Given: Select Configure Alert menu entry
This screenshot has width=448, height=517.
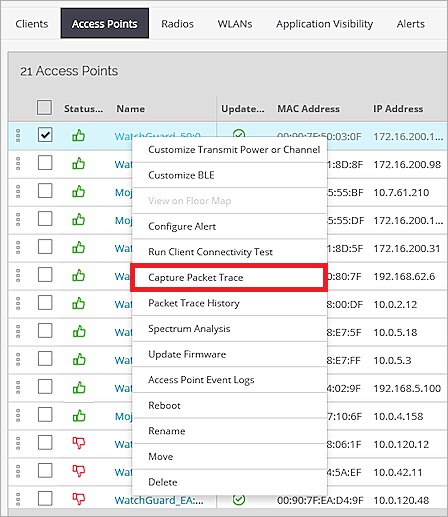Looking at the screenshot, I should (x=229, y=226).
